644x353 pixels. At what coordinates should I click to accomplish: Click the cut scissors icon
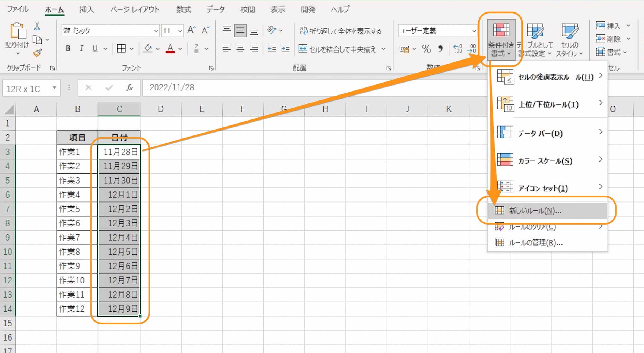click(37, 27)
